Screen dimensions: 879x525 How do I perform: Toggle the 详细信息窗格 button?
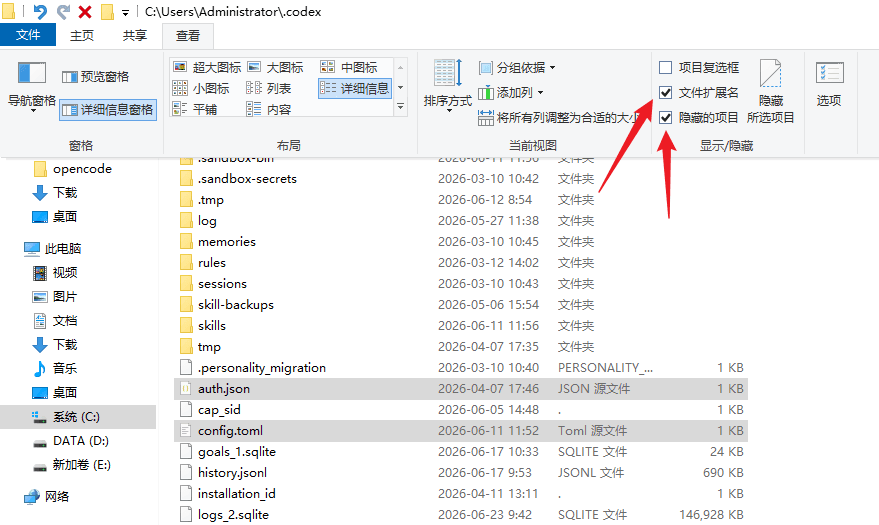pyautogui.click(x=108, y=110)
